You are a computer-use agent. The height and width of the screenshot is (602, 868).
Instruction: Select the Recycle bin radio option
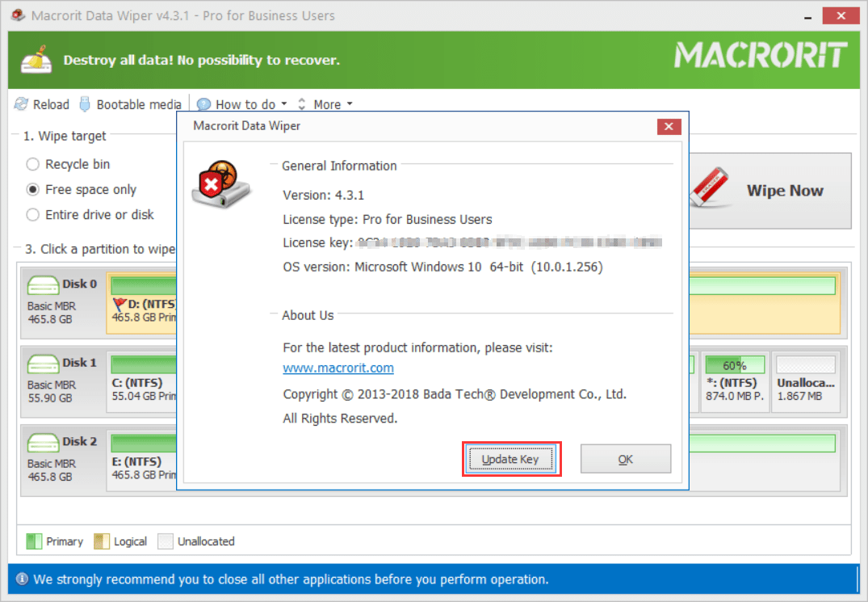pyautogui.click(x=33, y=165)
